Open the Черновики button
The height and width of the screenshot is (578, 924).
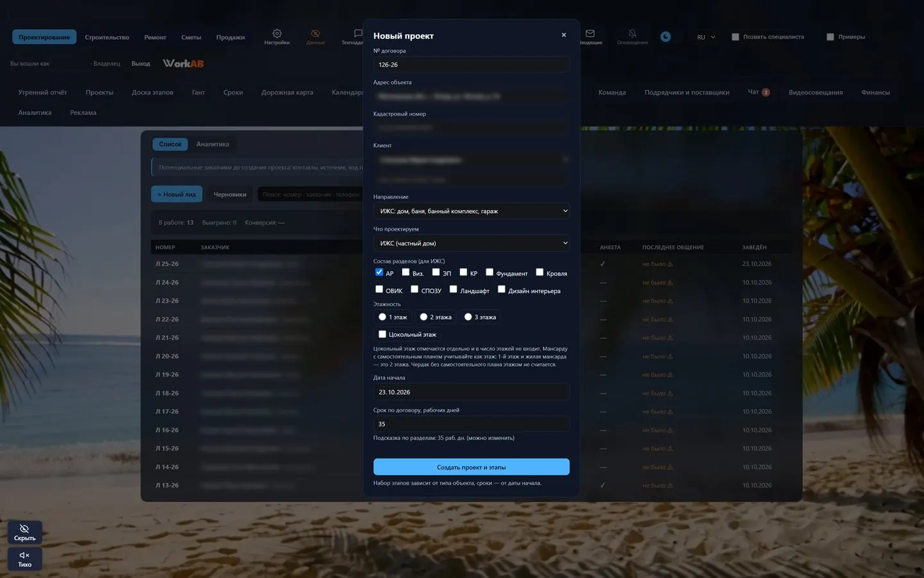[x=230, y=195]
